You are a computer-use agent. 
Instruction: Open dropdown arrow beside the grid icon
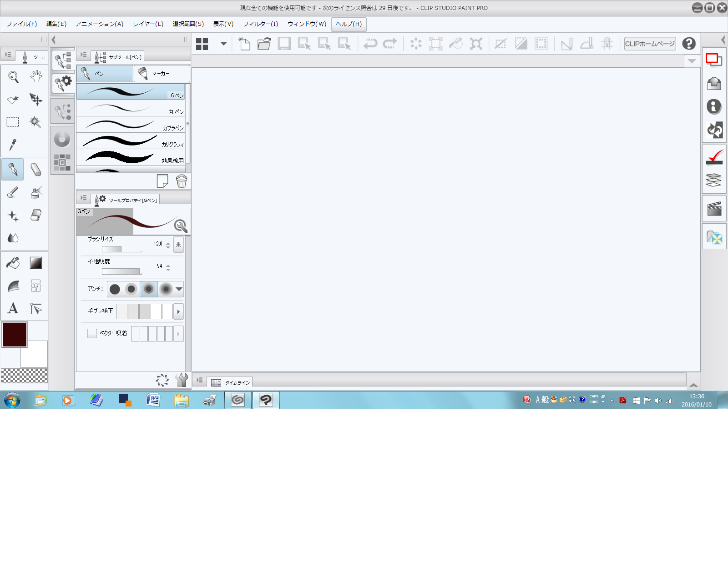click(223, 44)
